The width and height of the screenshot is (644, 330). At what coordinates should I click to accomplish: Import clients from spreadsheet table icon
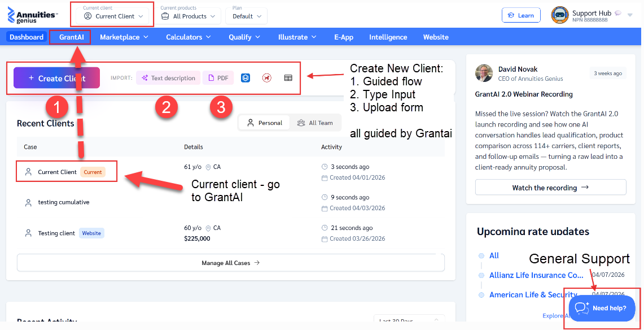tap(288, 77)
